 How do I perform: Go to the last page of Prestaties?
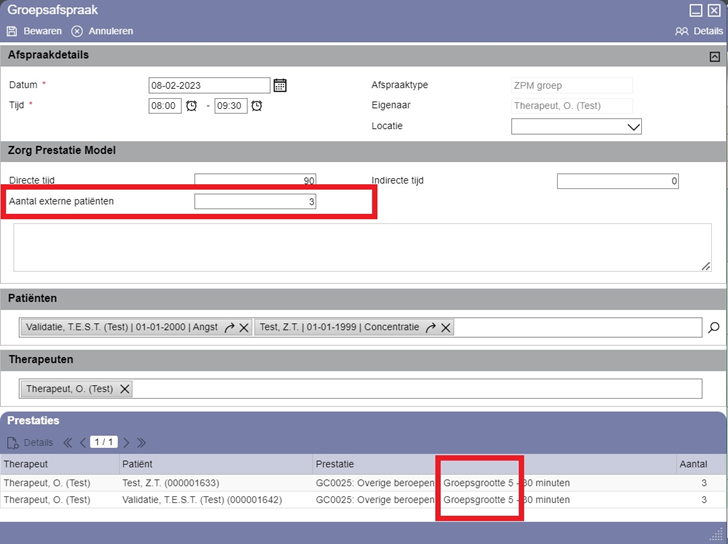[x=141, y=442]
